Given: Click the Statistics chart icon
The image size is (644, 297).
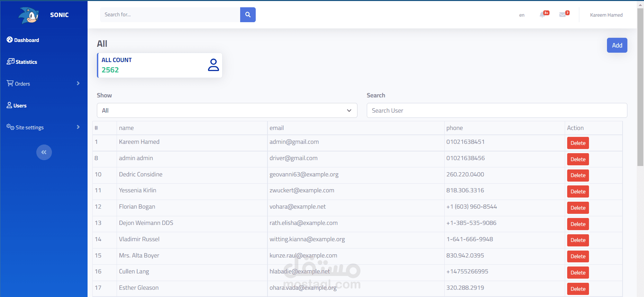Looking at the screenshot, I should [10, 61].
